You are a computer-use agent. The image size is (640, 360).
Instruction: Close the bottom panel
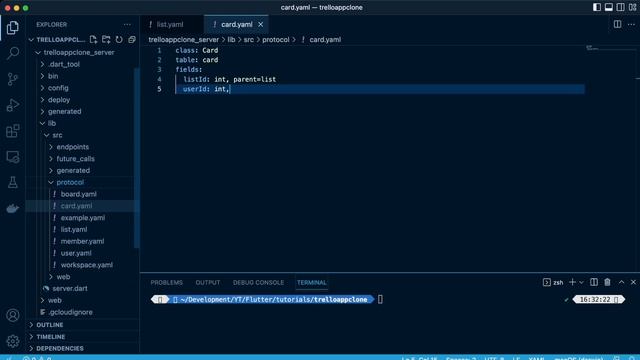633,282
